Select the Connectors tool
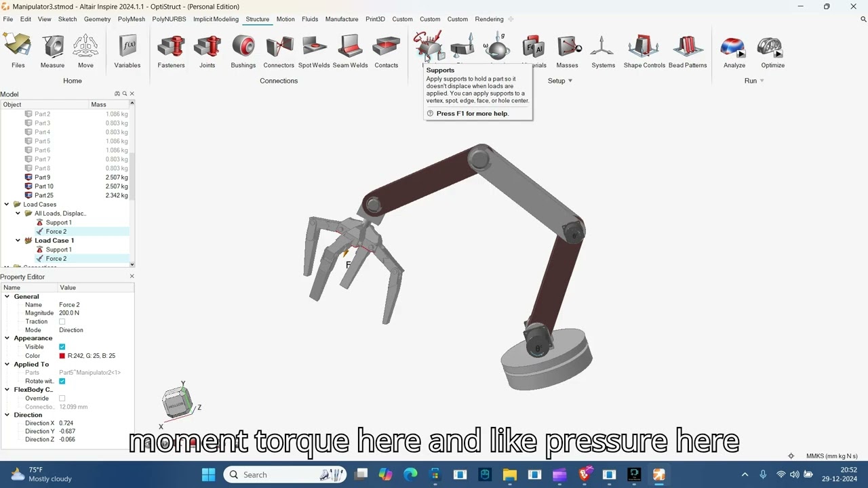The image size is (868, 488). coord(279,51)
